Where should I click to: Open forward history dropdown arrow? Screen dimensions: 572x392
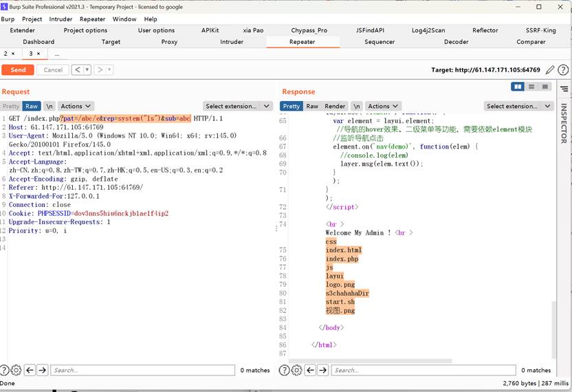point(109,69)
